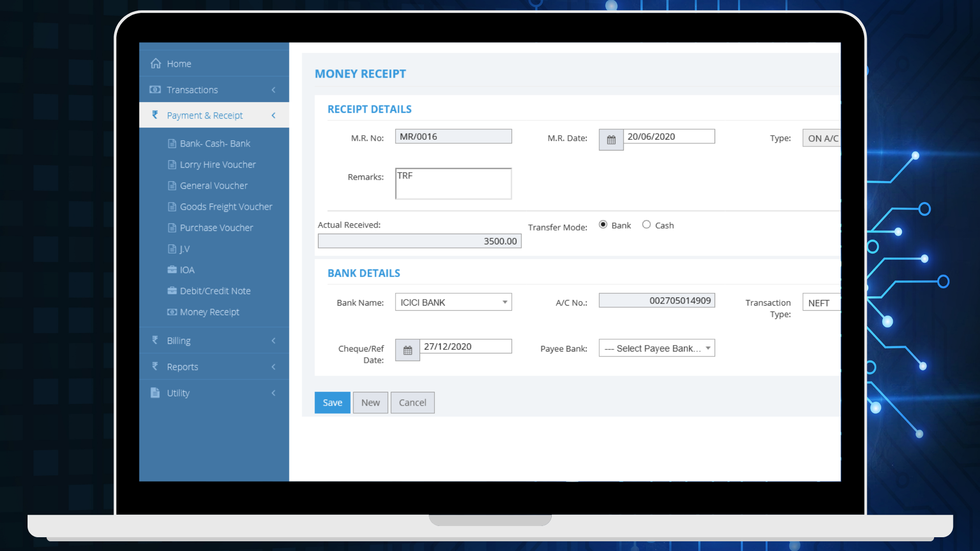Click the Reports rupee icon
Image resolution: width=980 pixels, height=551 pixels.
click(155, 366)
